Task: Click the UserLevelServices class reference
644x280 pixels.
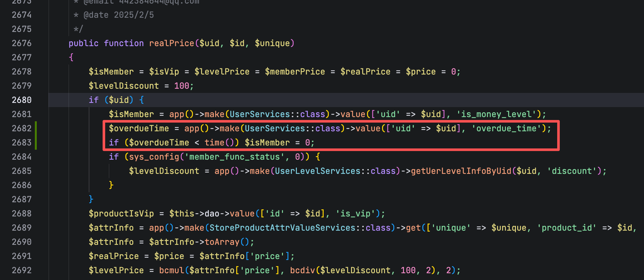Action: point(317,171)
